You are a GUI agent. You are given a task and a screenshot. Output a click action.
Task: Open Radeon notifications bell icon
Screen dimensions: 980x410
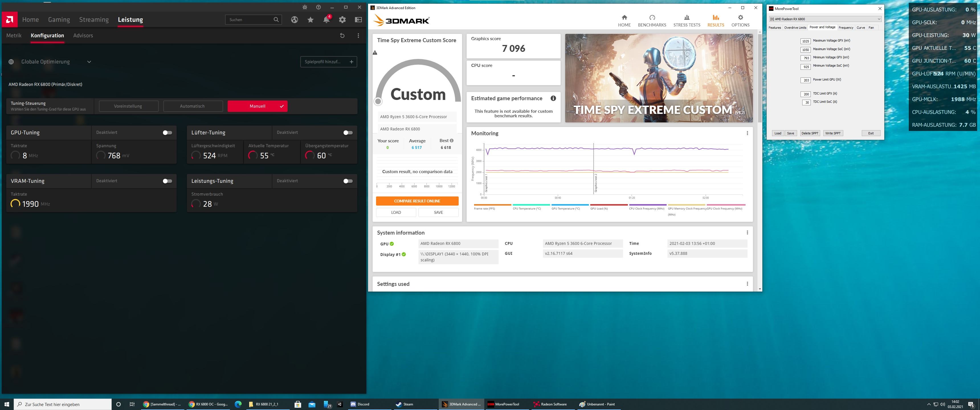[326, 20]
